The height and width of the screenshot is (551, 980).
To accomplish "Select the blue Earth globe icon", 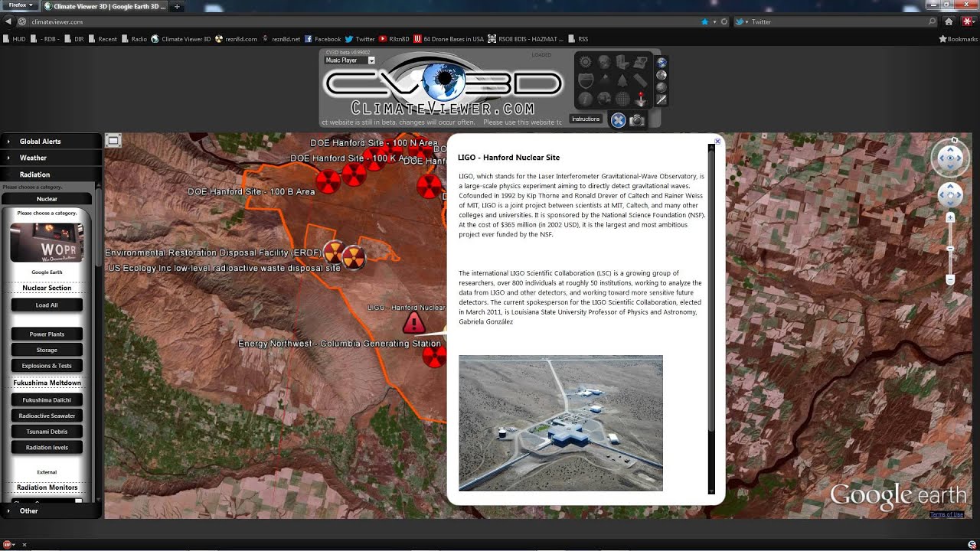I will pos(661,62).
